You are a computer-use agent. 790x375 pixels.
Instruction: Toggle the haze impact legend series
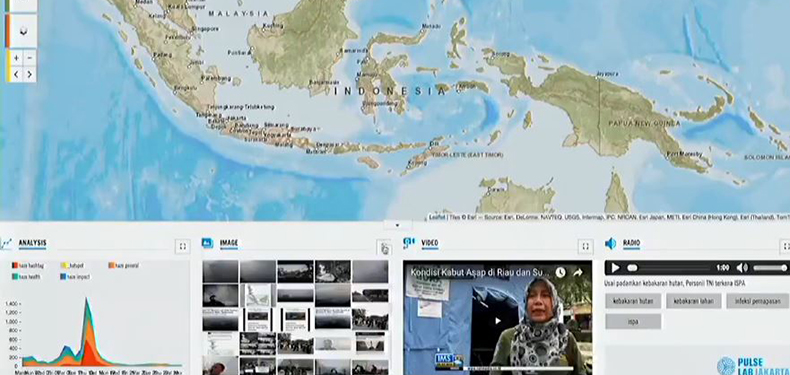tap(75, 277)
